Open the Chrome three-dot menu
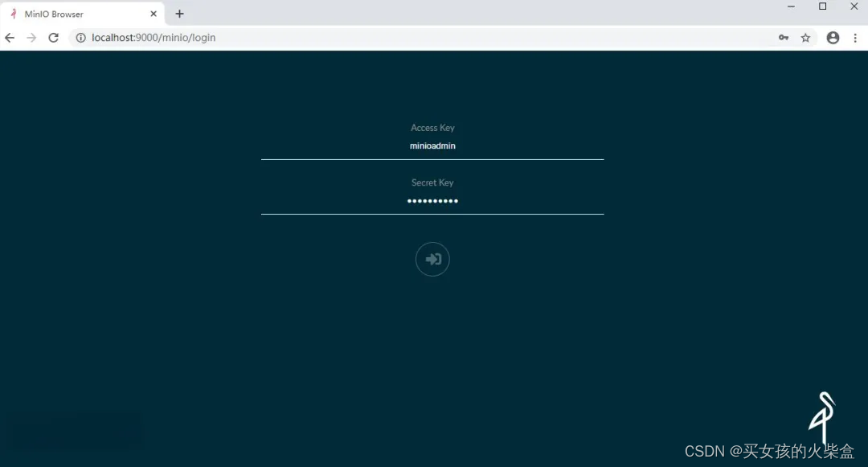The height and width of the screenshot is (467, 868). [855, 37]
